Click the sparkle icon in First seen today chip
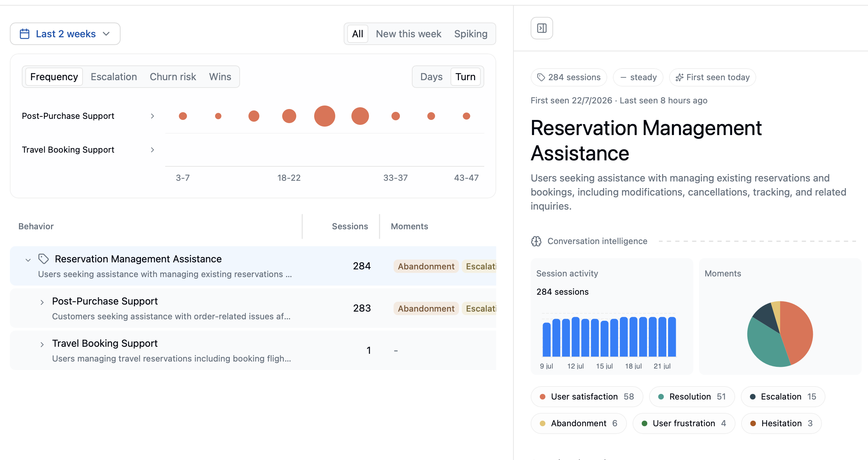 680,77
